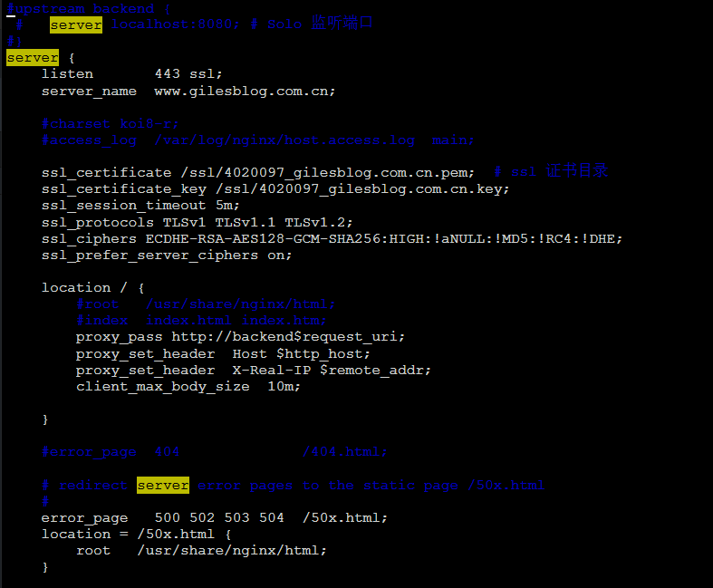Click the ssl_ciphers cipher string
This screenshot has width=713, height=588.
384,239
